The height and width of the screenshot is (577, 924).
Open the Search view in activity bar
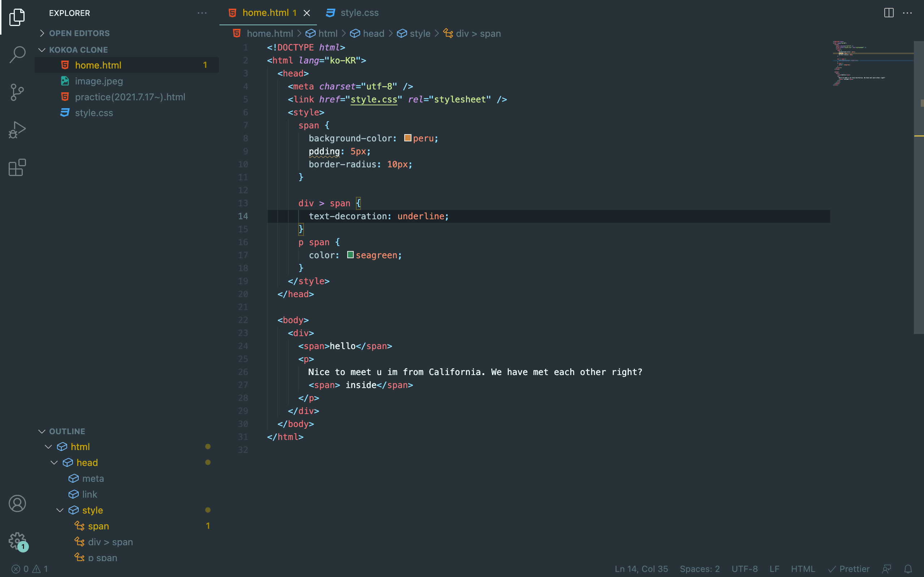coord(17,54)
